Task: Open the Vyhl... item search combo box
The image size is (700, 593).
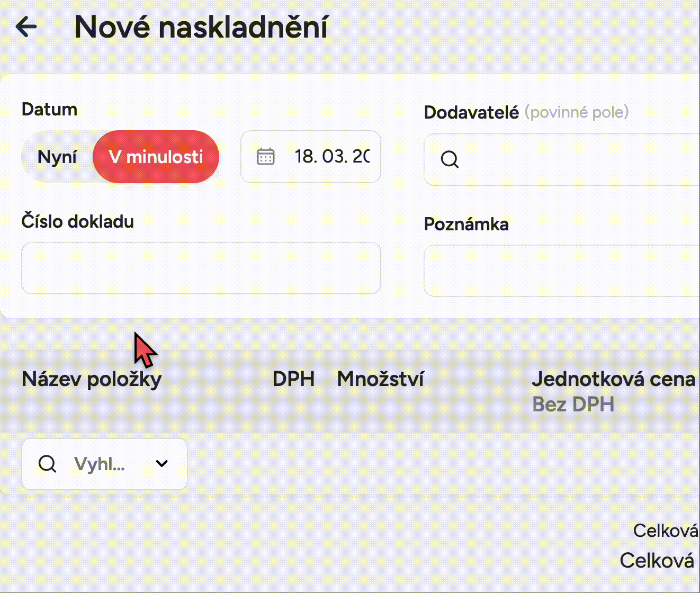Action: coord(101,464)
